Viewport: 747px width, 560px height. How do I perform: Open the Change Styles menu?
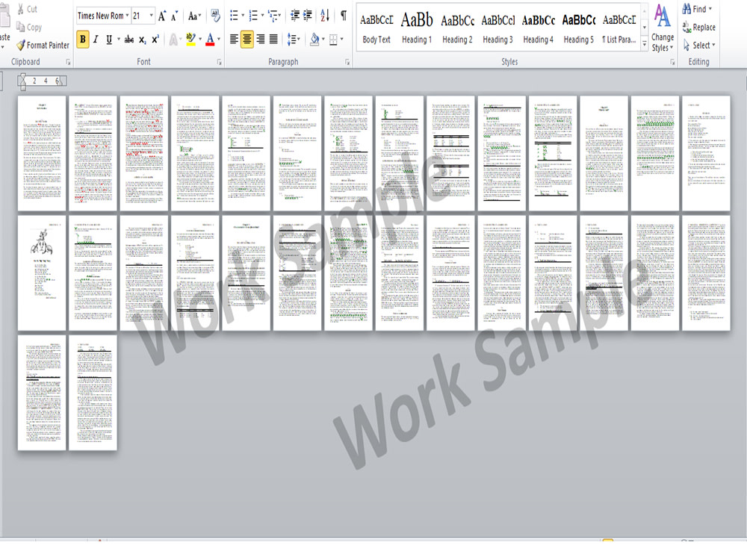coord(663,28)
